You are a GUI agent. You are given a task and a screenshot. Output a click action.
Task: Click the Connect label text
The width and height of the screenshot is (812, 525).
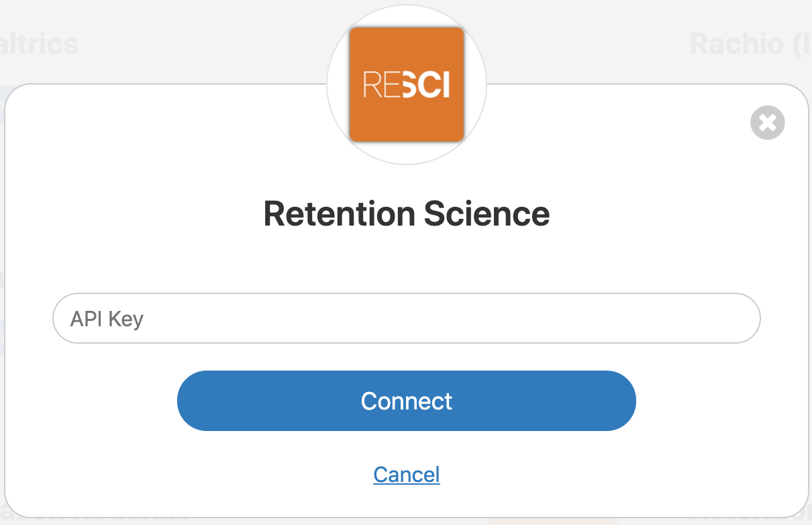tap(406, 401)
